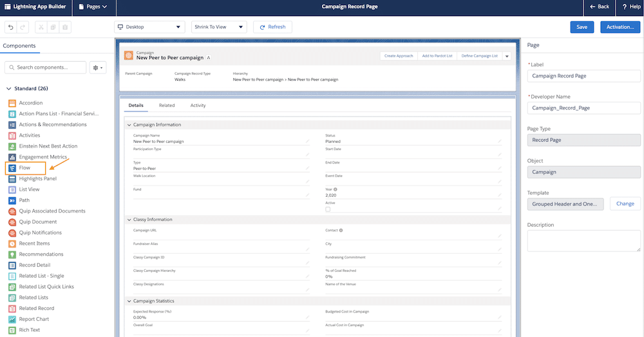Click the Activation button
Viewport: 644px width, 337px height.
620,27
